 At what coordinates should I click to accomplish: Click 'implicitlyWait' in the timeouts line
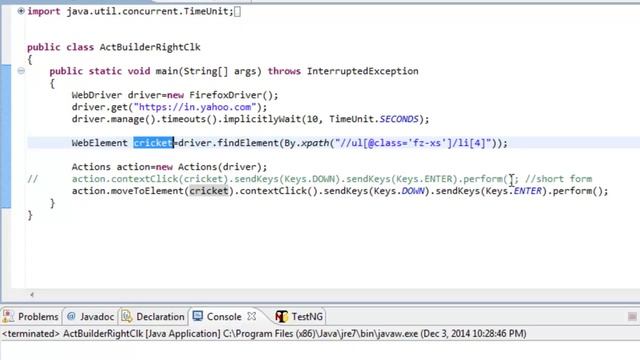tap(262, 119)
